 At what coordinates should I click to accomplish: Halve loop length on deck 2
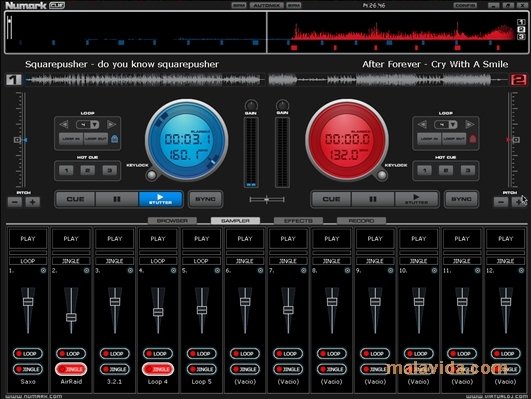422,124
